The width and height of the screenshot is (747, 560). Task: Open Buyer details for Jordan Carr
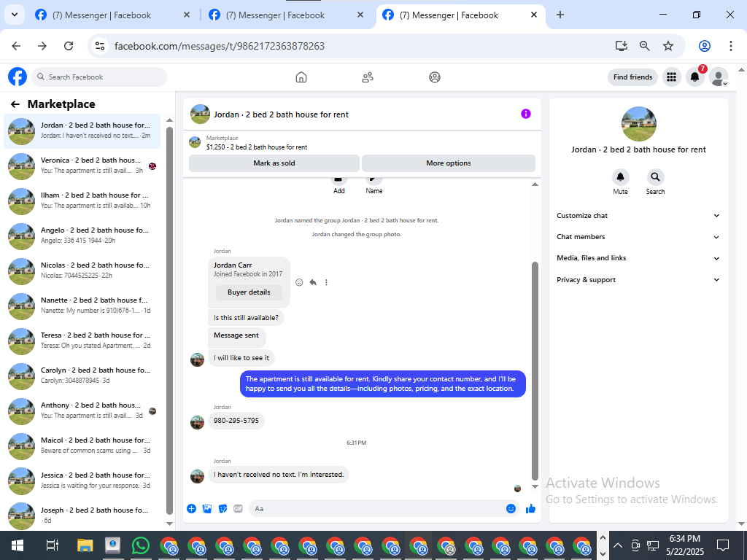coord(249,292)
